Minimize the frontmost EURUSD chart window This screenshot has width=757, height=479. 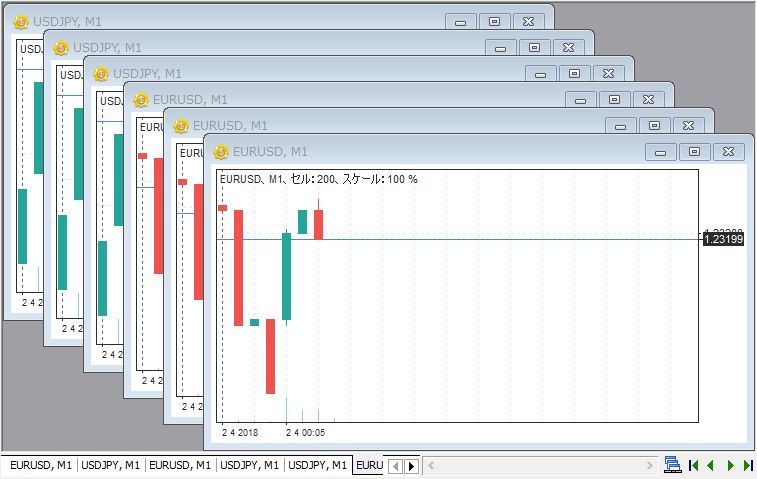(661, 152)
